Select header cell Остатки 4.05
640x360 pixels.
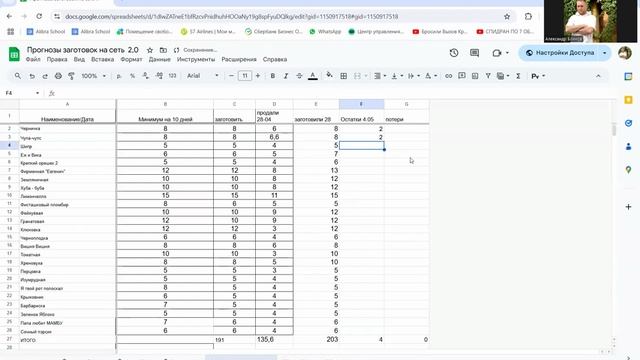(x=361, y=116)
